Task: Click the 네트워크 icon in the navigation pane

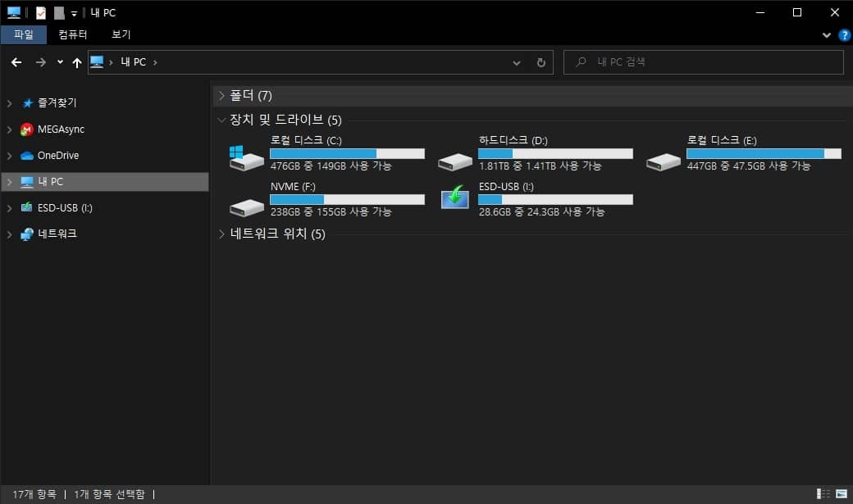Action: coord(26,234)
